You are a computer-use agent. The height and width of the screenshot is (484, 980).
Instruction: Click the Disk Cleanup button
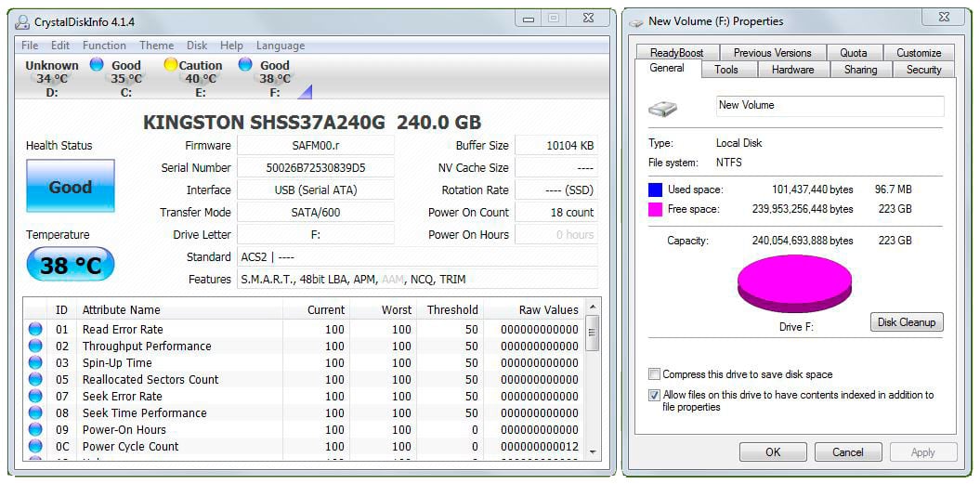[907, 322]
